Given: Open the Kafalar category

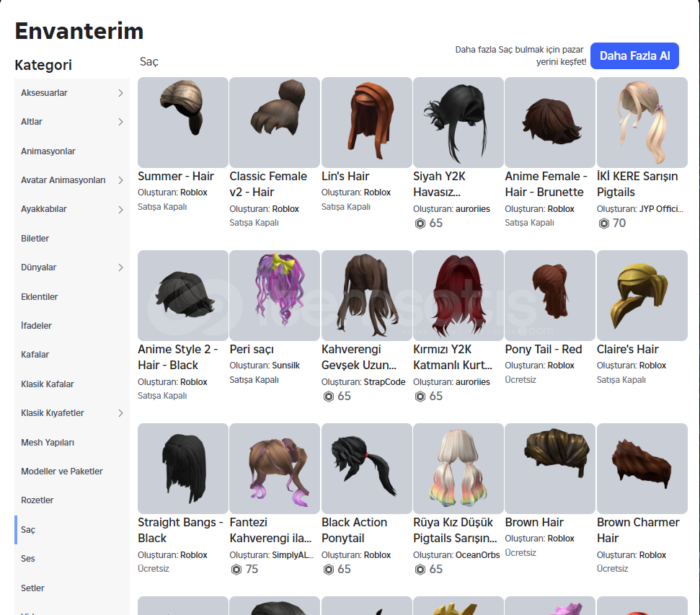Looking at the screenshot, I should click(72, 355).
